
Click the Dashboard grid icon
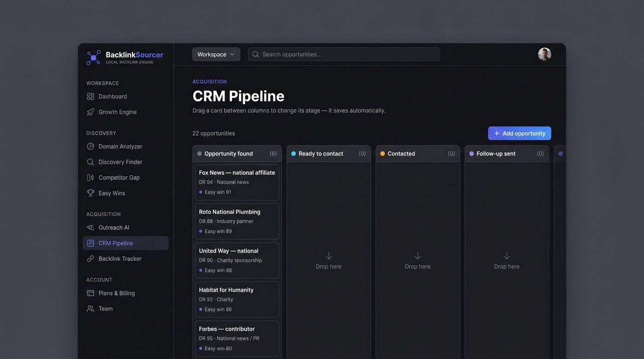pos(91,97)
